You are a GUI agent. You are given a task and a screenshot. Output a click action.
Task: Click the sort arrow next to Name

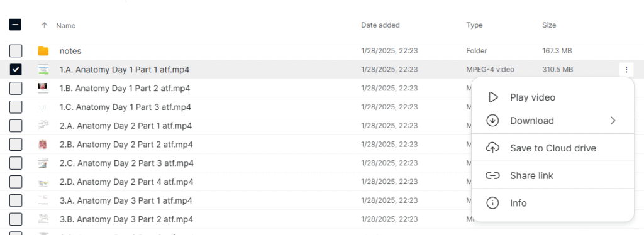point(45,25)
